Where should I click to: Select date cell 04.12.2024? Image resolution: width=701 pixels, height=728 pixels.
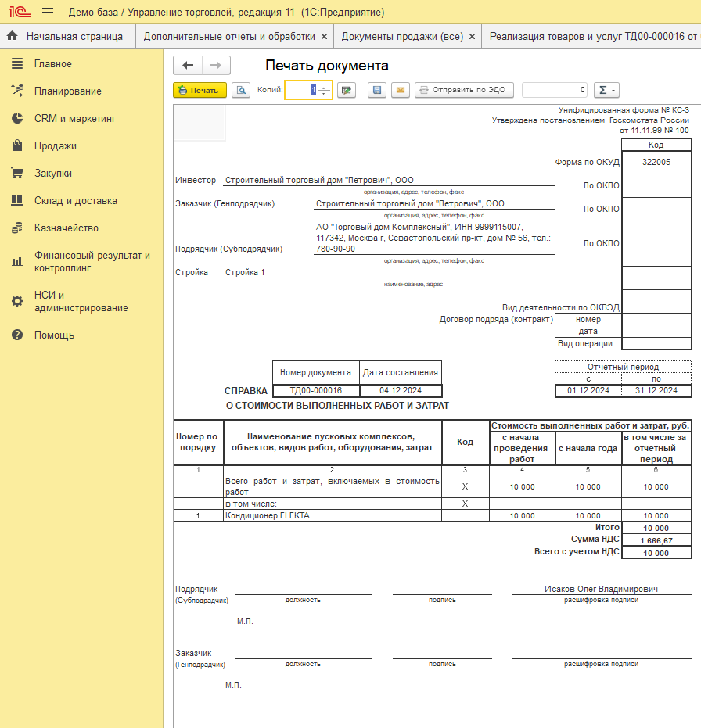(x=401, y=390)
